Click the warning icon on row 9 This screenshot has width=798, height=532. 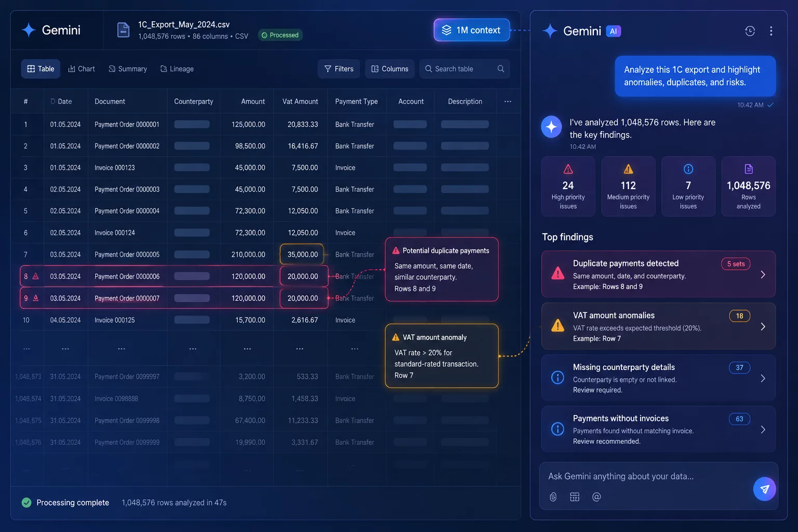tap(35, 298)
